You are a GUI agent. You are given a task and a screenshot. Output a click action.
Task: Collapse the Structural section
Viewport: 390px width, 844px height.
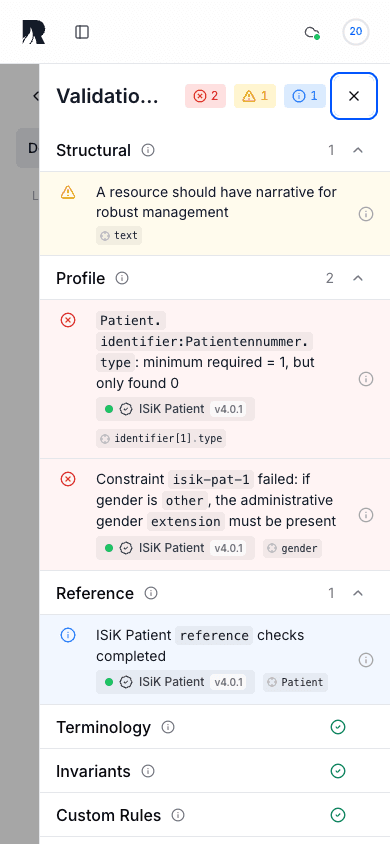pyautogui.click(x=358, y=150)
